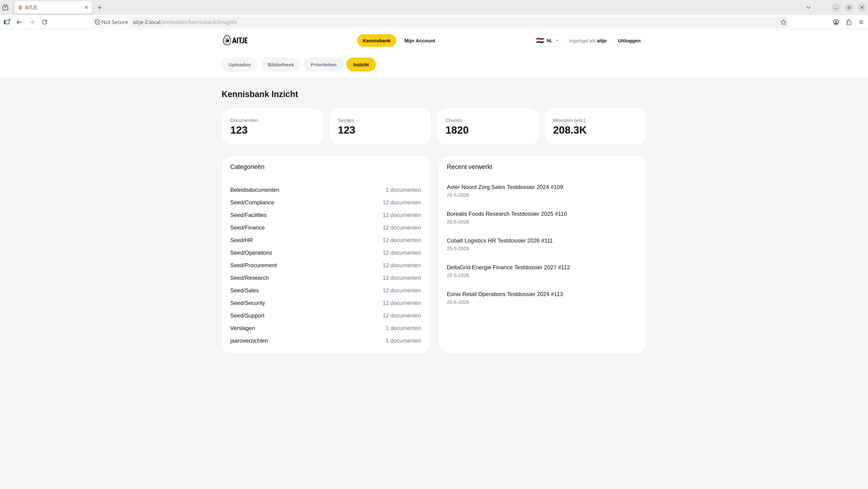Click the Beleidsdocumenten category row

click(326, 190)
